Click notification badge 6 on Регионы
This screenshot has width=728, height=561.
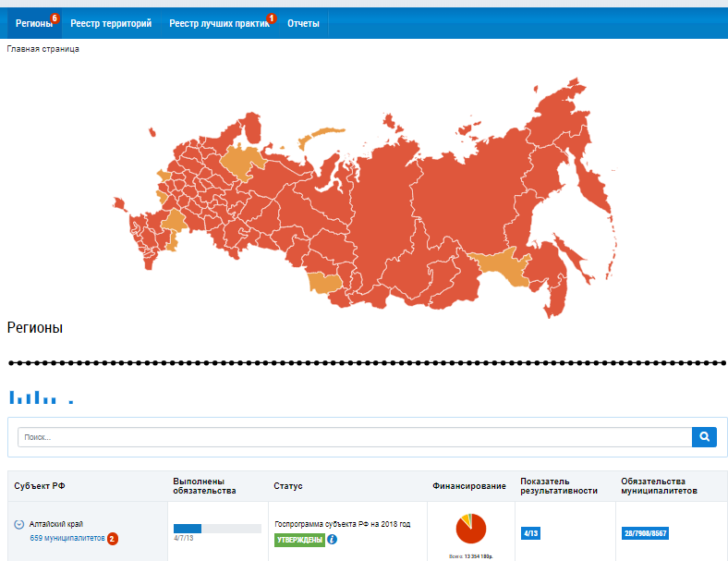click(55, 18)
